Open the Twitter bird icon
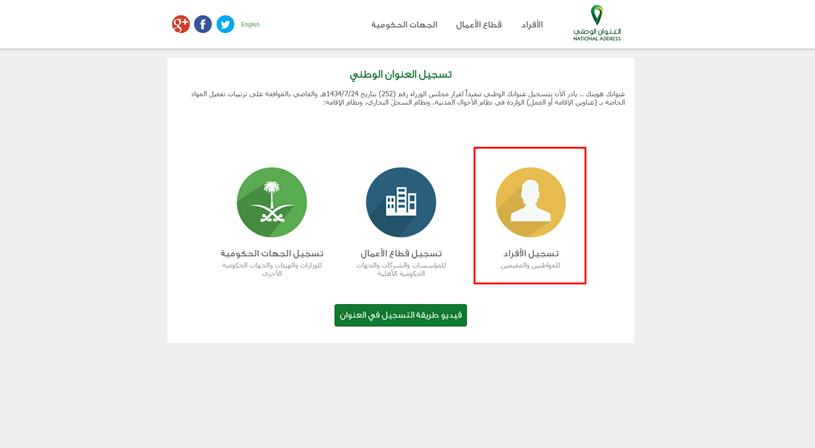The image size is (815, 448). (225, 24)
